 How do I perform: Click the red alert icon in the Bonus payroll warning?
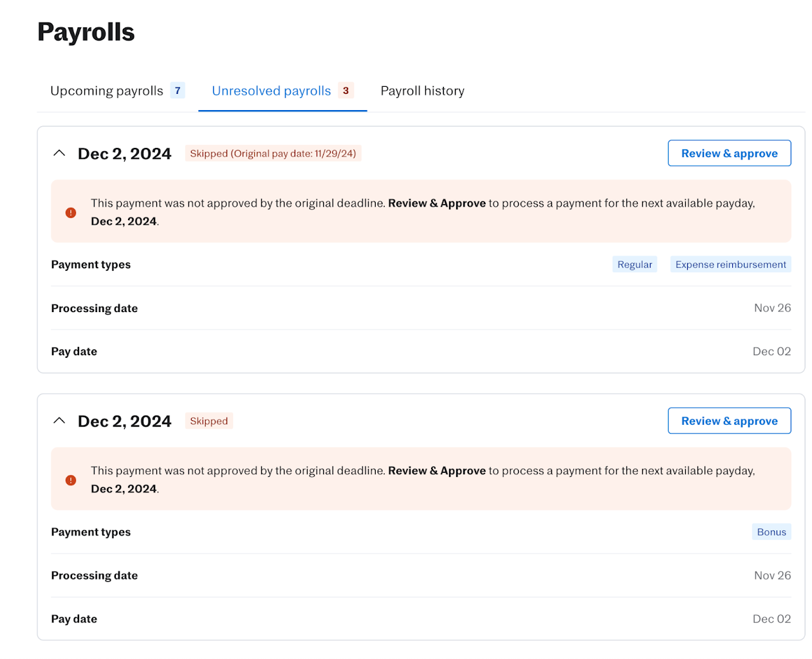click(71, 480)
